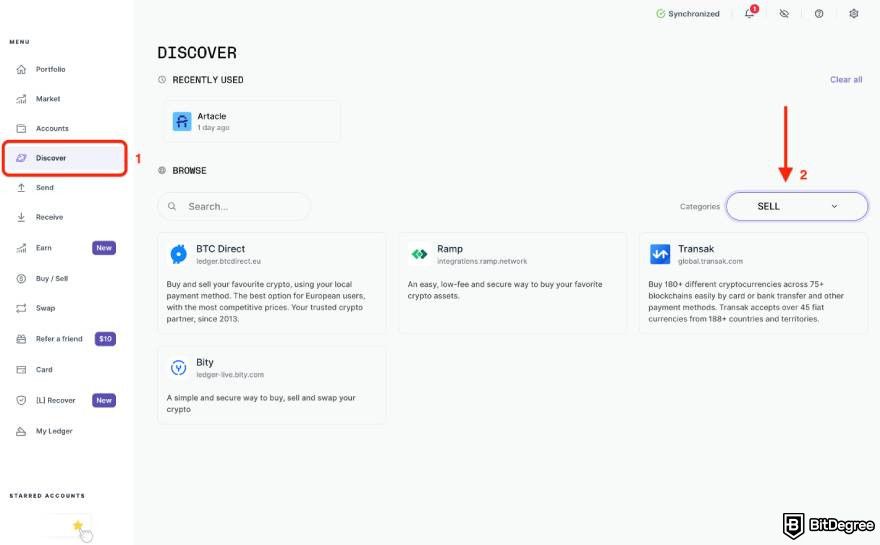Click the Send upload arrow icon
The image size is (880, 545).
coord(21,188)
